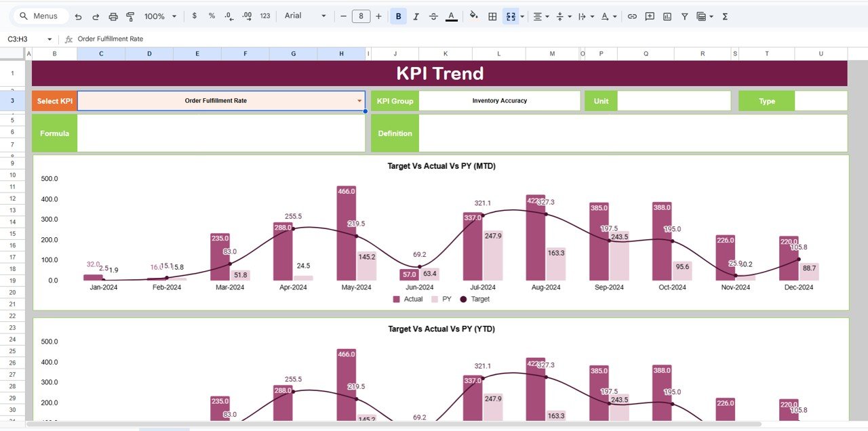Increase the font size with the plus button
The image size is (868, 431).
click(378, 16)
